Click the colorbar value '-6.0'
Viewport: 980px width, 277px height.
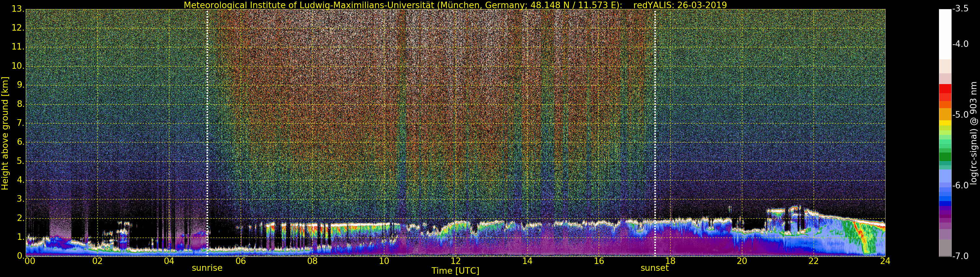pos(960,185)
